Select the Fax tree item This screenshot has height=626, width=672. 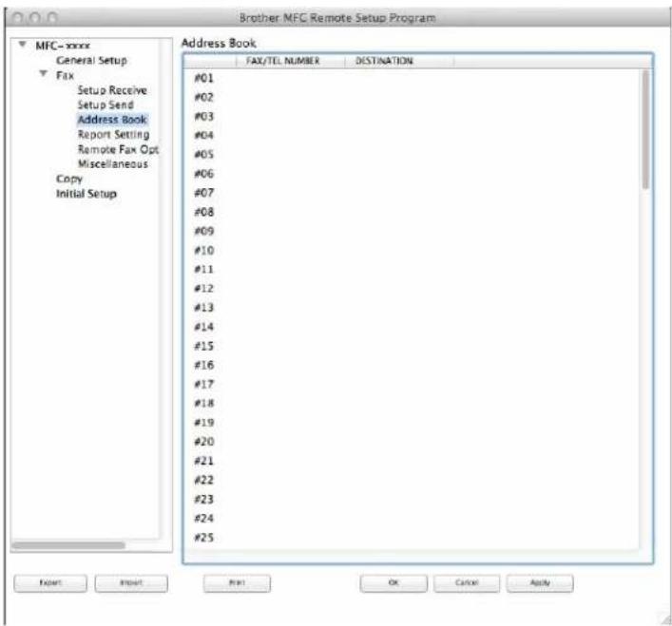pos(66,75)
